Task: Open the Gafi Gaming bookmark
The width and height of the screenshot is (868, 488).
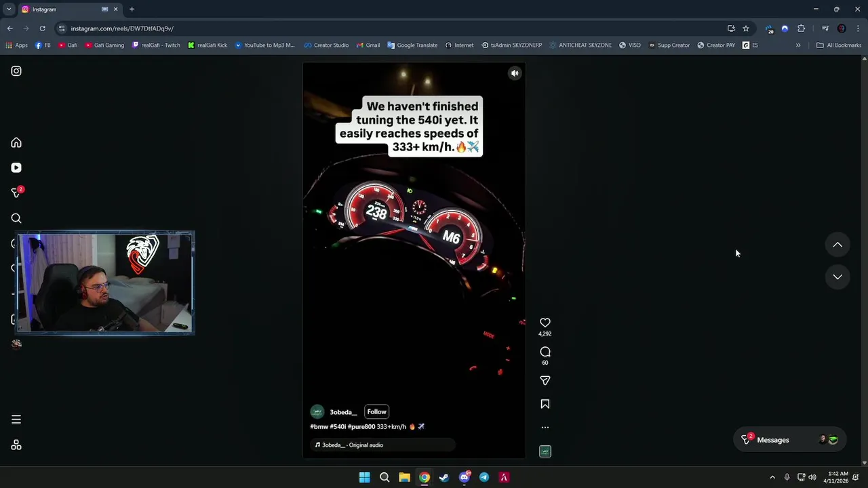Action: pos(104,45)
